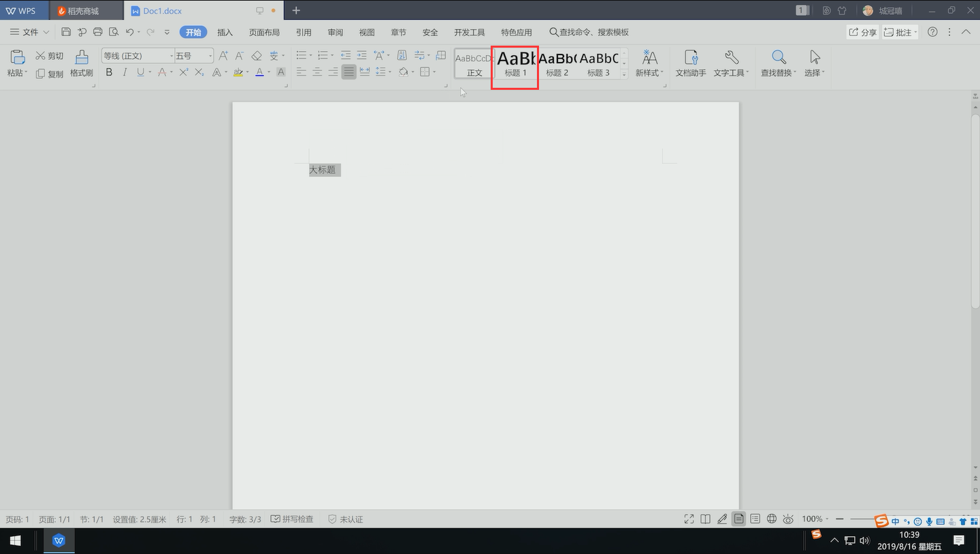Open 查找替换 find and replace
This screenshot has width=980, height=554.
pyautogui.click(x=779, y=63)
